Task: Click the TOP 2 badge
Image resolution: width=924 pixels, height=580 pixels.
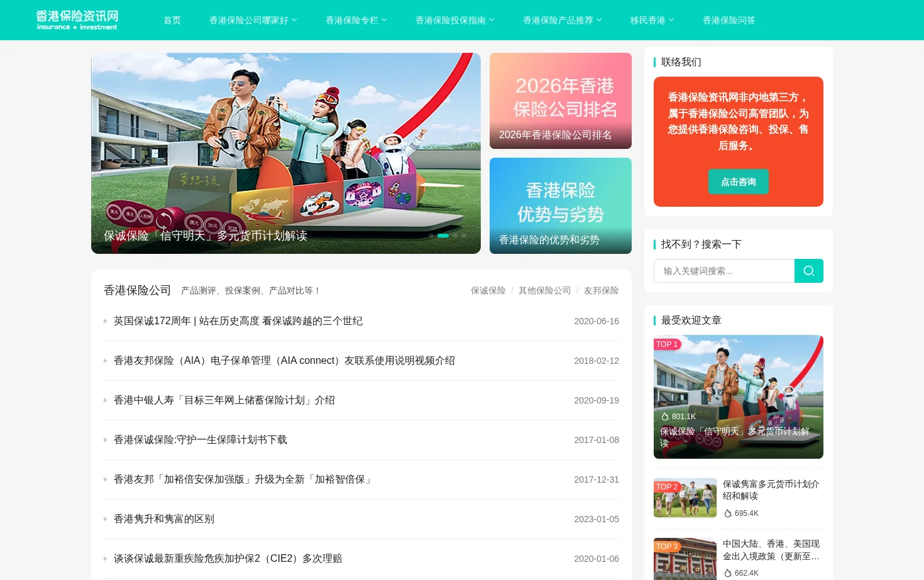Action: point(668,487)
